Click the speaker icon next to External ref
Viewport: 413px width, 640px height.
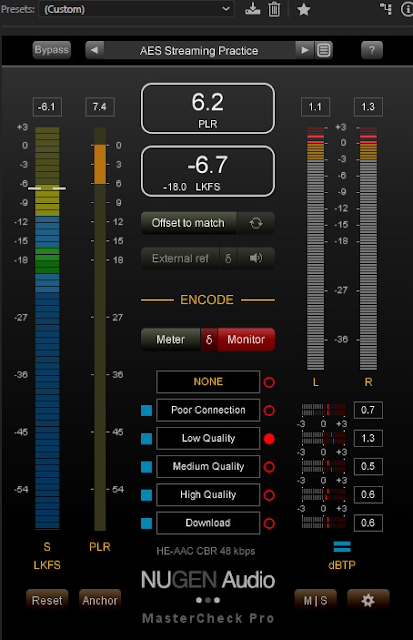pyautogui.click(x=256, y=258)
